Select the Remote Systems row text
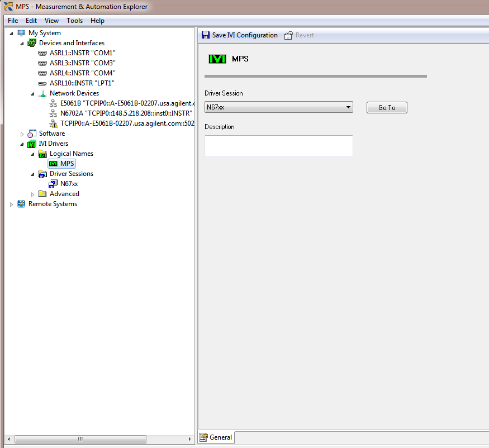This screenshot has height=448, width=489. [53, 204]
